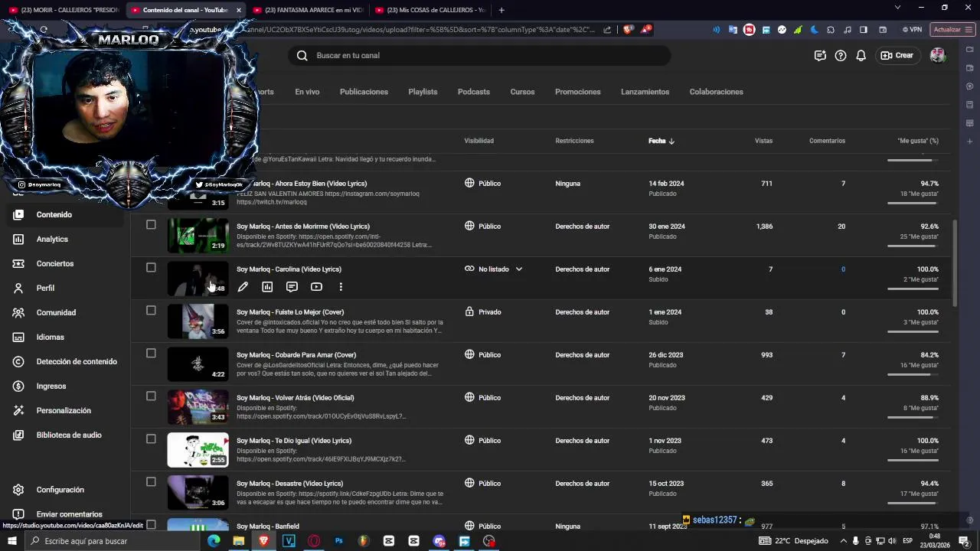Select checkbox for Desastre video
Viewport: 980px width, 551px height.
pos(151,482)
